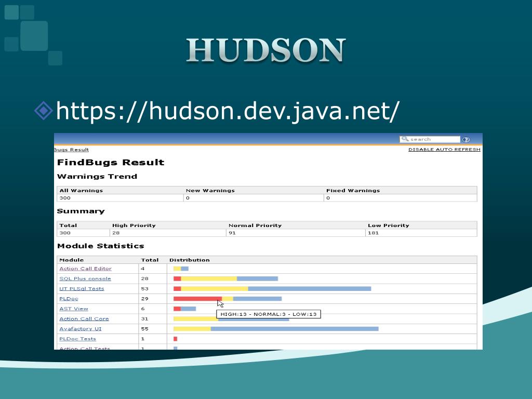Image resolution: width=532 pixels, height=399 pixels.
Task: Open the AST View module
Action: [x=74, y=309]
